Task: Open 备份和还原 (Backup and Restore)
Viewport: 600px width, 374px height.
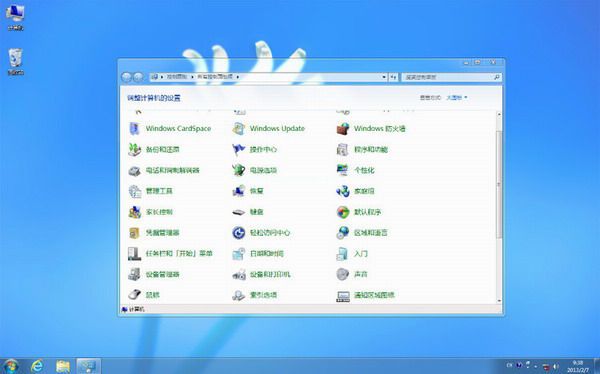Action: click(x=154, y=149)
